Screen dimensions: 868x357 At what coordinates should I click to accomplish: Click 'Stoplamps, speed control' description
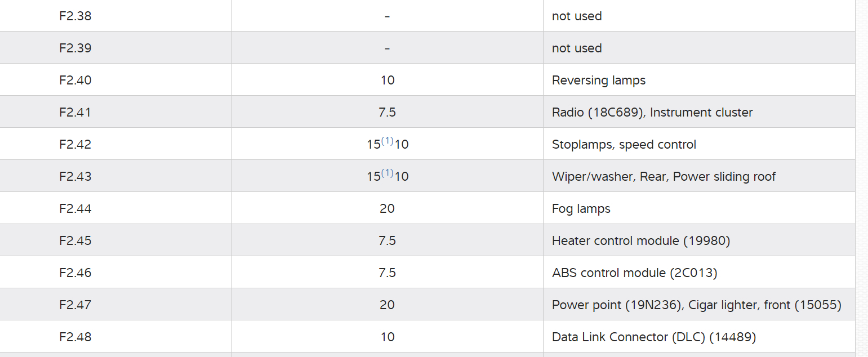pos(624,144)
